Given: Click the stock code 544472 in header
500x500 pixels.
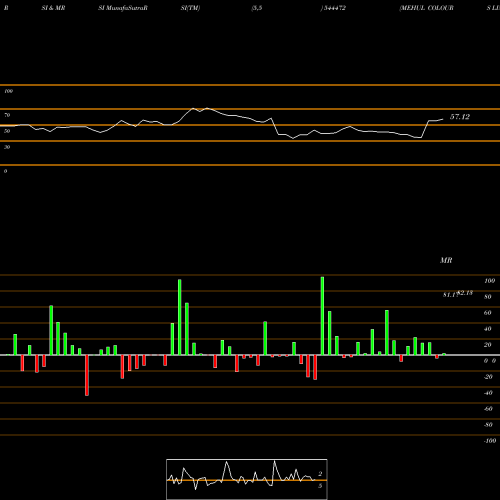Looking at the screenshot, I should coord(334,8).
